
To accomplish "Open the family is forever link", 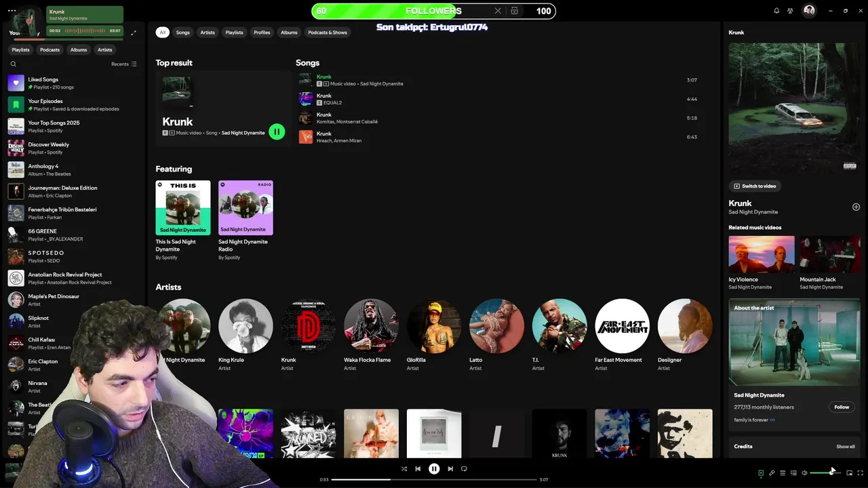I will click(x=754, y=420).
